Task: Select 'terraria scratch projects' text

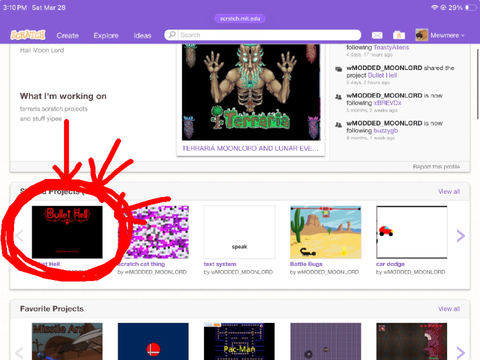Action: (54, 109)
